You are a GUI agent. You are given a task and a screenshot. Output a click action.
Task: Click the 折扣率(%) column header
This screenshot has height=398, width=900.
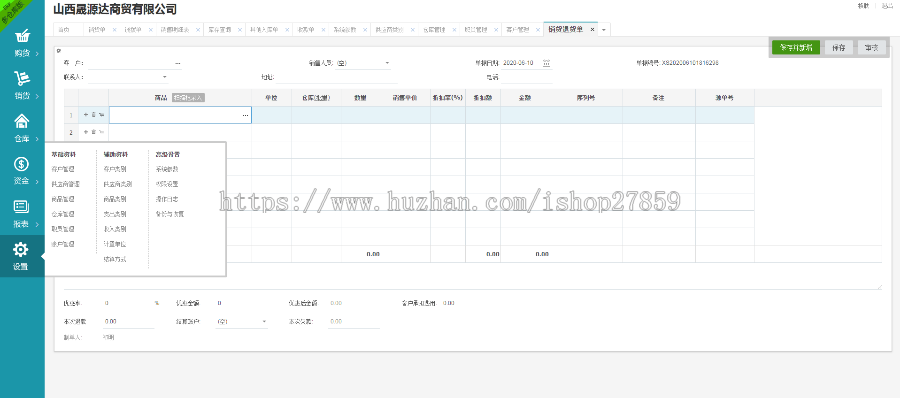448,98
